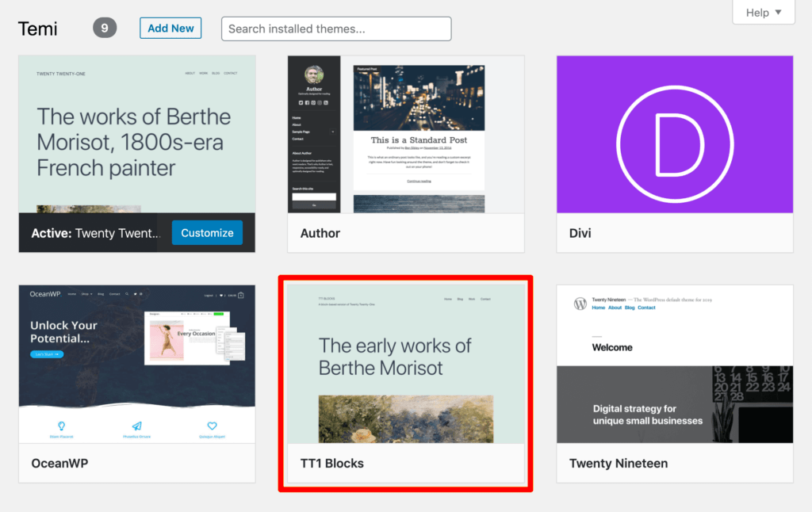Select the Author theme preview image

pos(405,135)
